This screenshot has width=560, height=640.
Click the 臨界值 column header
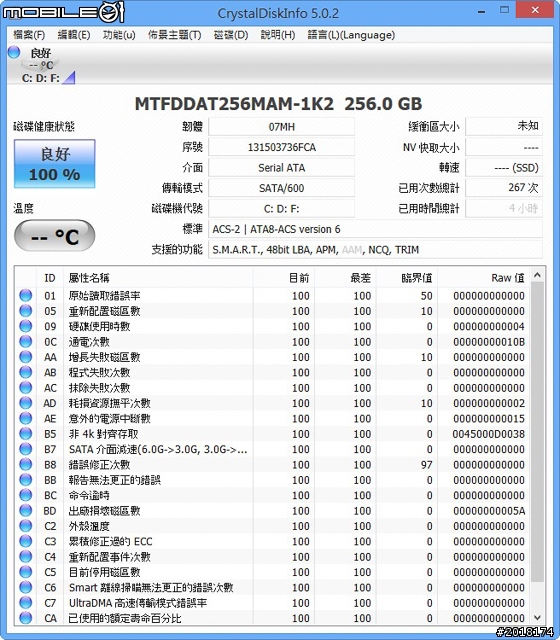[x=407, y=278]
